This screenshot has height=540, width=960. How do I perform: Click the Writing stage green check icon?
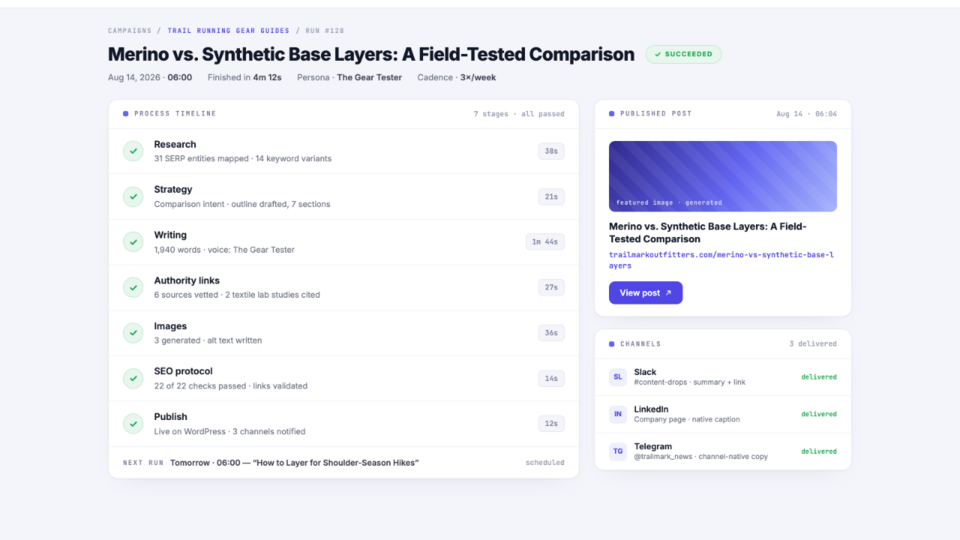133,242
